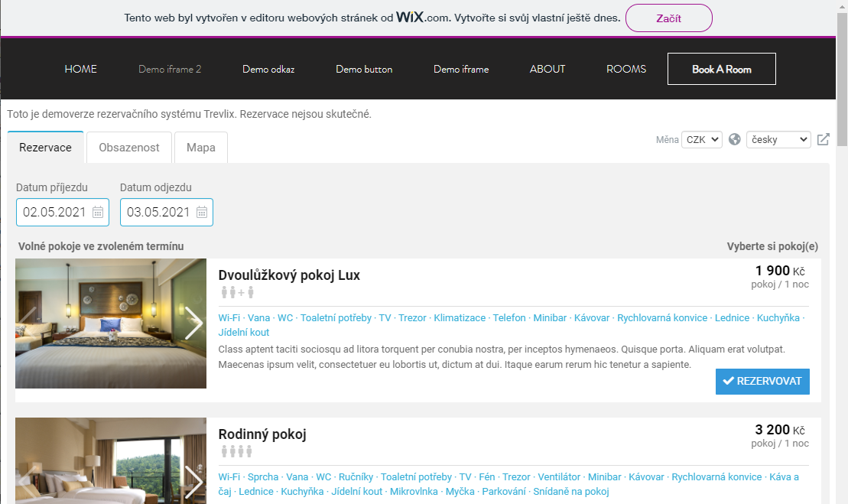Click the Wix.com logo link
This screenshot has height=504, width=848.
pyautogui.click(x=422, y=18)
